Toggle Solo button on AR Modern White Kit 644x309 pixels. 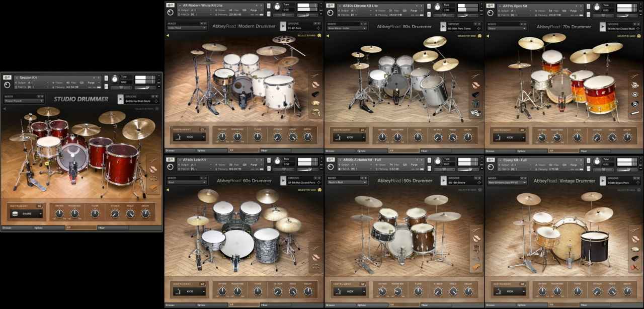click(269, 6)
